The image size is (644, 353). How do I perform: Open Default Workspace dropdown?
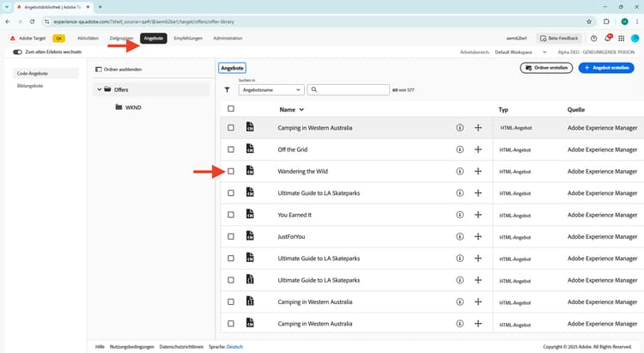(x=521, y=52)
